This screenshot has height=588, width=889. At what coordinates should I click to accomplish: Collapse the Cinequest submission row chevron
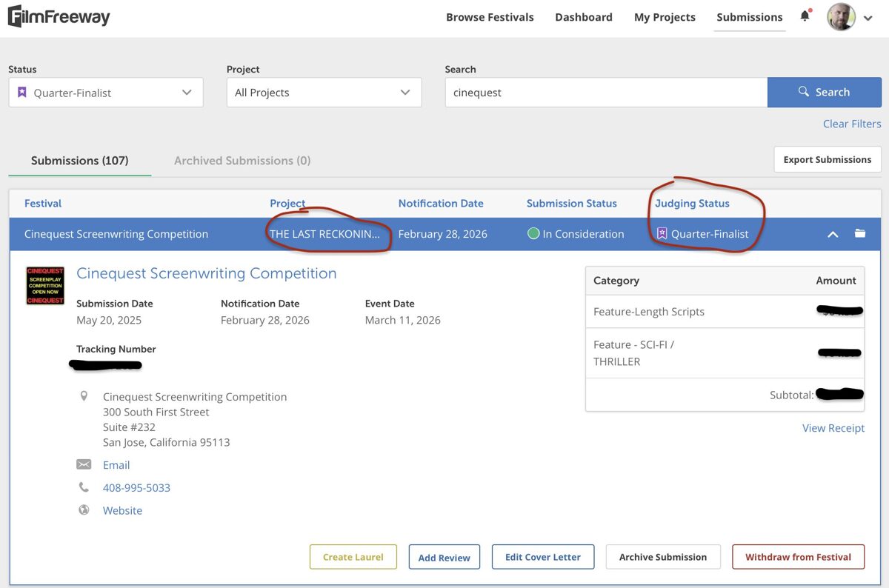coord(833,234)
